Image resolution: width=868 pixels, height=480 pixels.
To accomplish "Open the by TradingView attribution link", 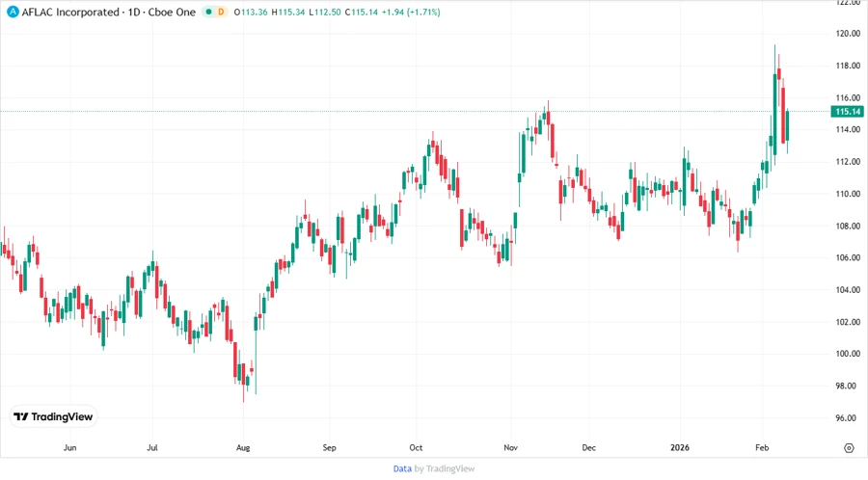I will (x=445, y=468).
